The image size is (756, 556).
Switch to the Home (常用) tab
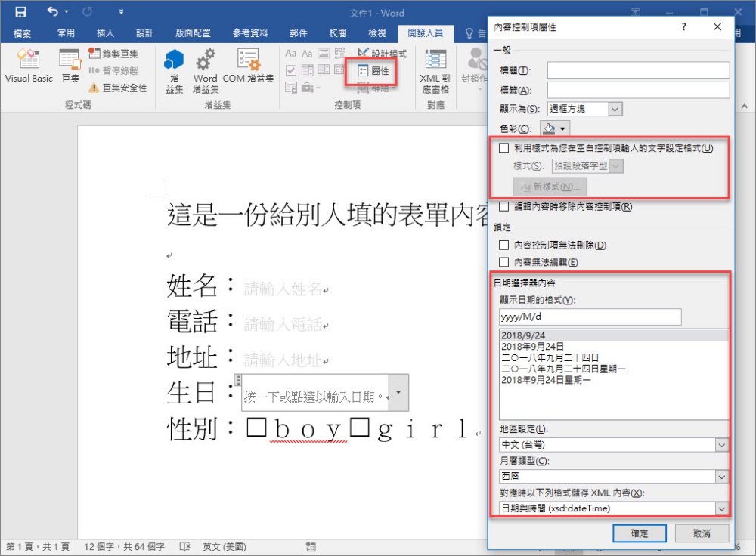pos(66,32)
